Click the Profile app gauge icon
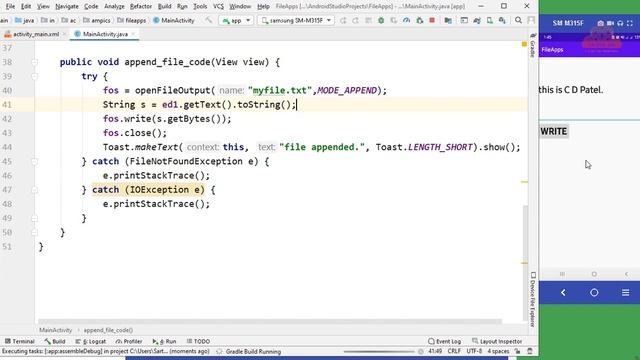 point(407,20)
